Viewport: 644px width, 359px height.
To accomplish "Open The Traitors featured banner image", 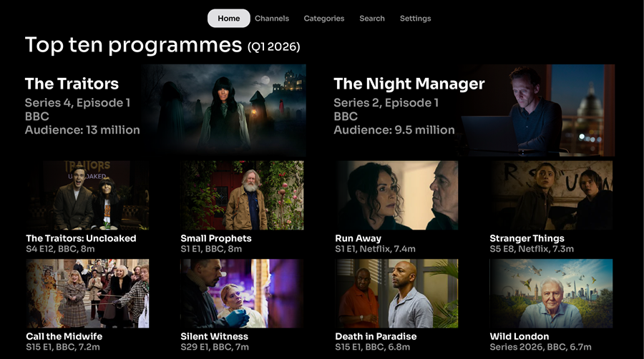I will (224, 110).
